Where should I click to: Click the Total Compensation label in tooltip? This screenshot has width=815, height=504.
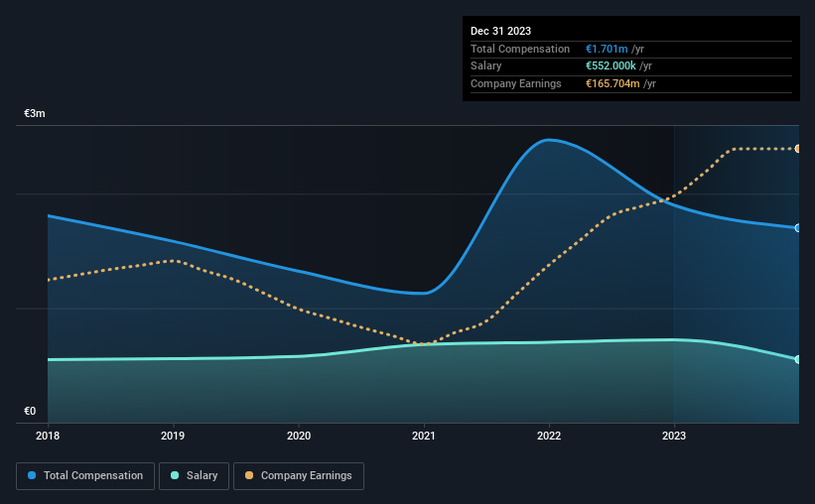[x=520, y=49]
